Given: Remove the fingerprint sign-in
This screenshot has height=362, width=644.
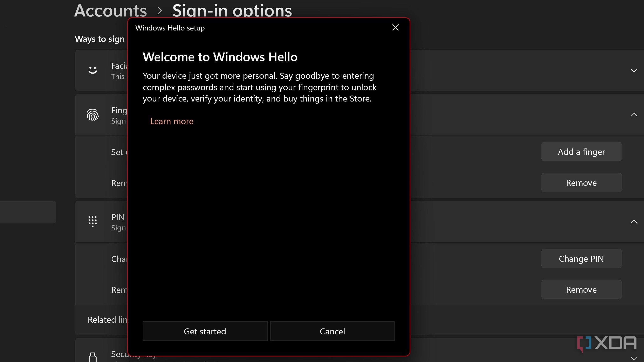Looking at the screenshot, I should pyautogui.click(x=581, y=183).
